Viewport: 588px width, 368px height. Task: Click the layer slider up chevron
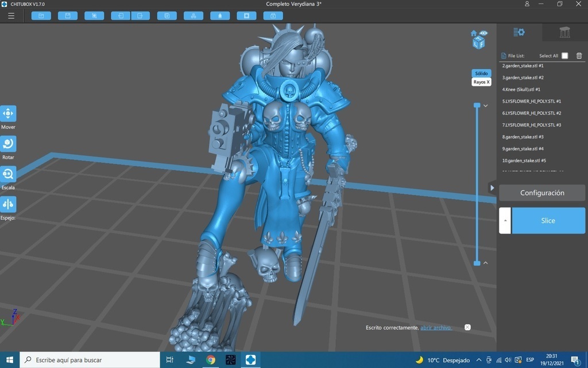pyautogui.click(x=486, y=263)
